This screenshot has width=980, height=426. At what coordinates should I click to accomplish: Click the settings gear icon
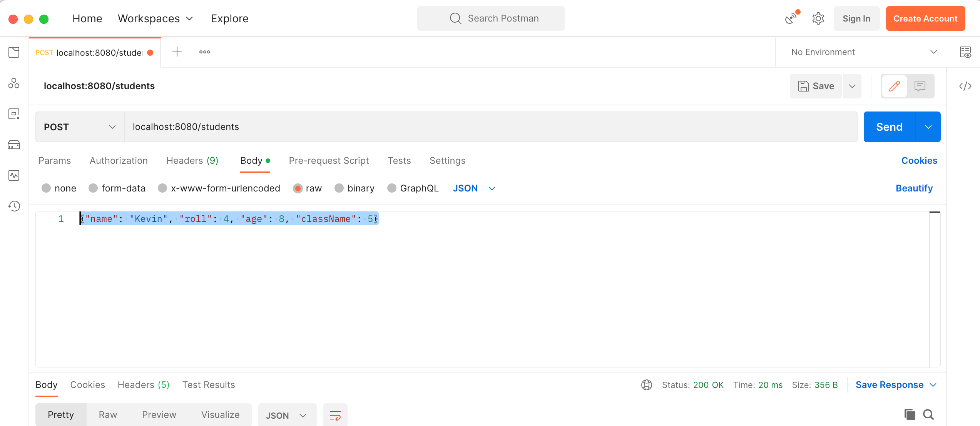(x=818, y=18)
